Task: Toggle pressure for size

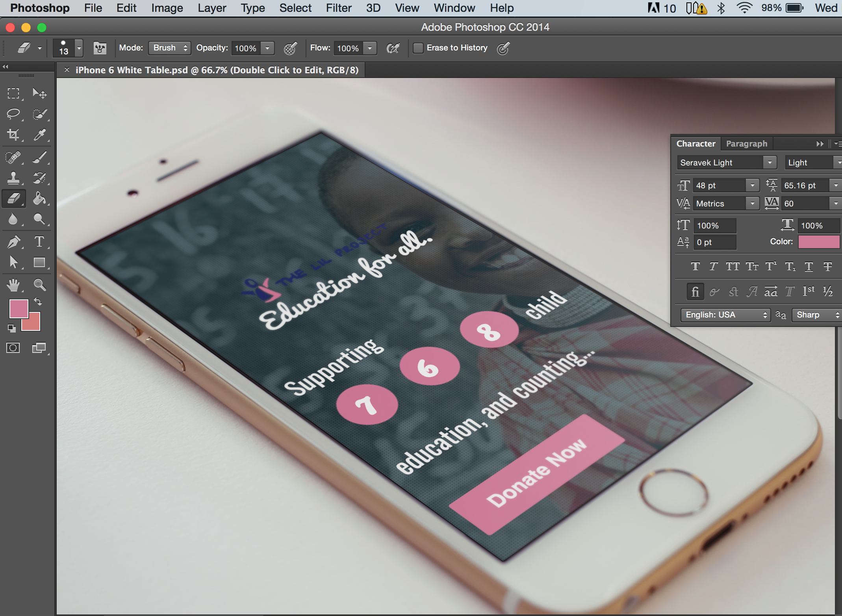Action: (503, 48)
